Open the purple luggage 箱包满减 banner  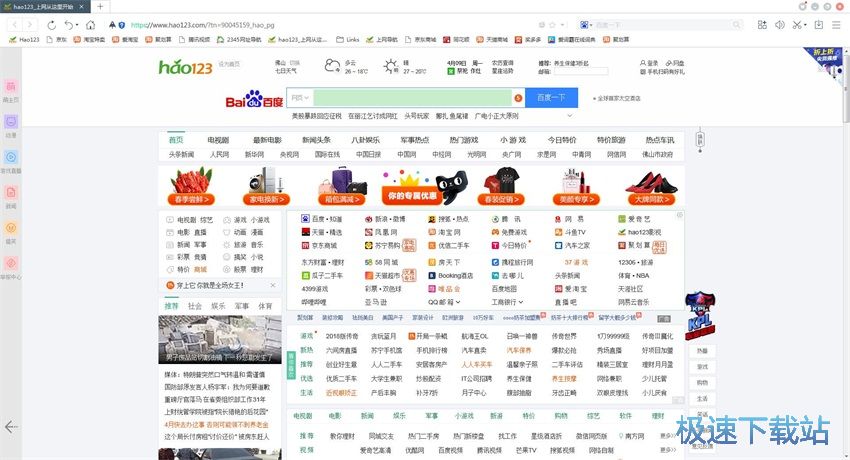click(x=343, y=187)
